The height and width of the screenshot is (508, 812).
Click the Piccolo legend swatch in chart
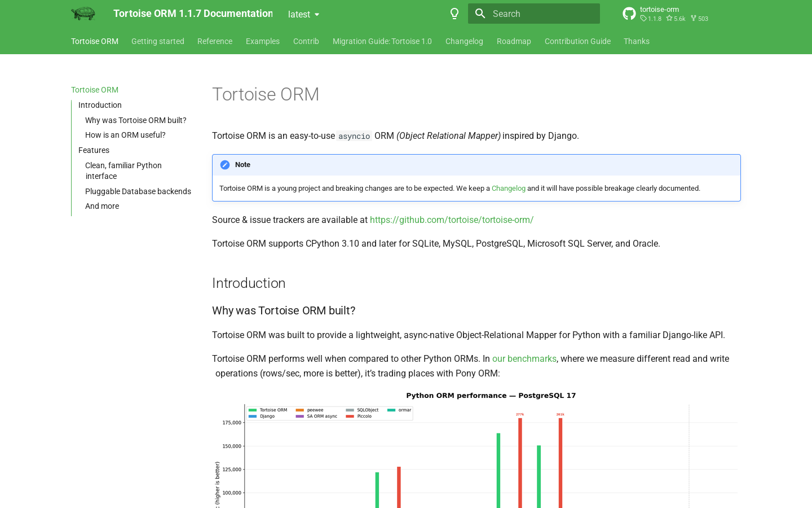pos(350,416)
